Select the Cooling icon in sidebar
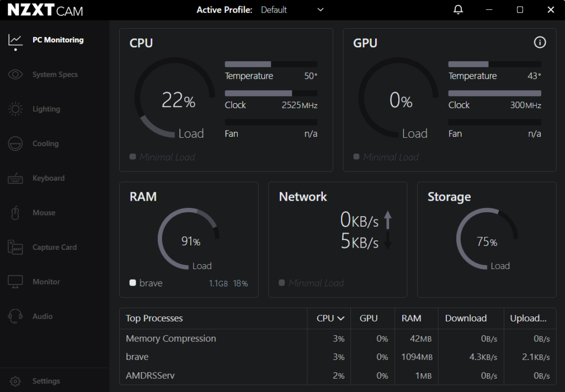Screen dimensions: 565x392 pyautogui.click(x=15, y=144)
